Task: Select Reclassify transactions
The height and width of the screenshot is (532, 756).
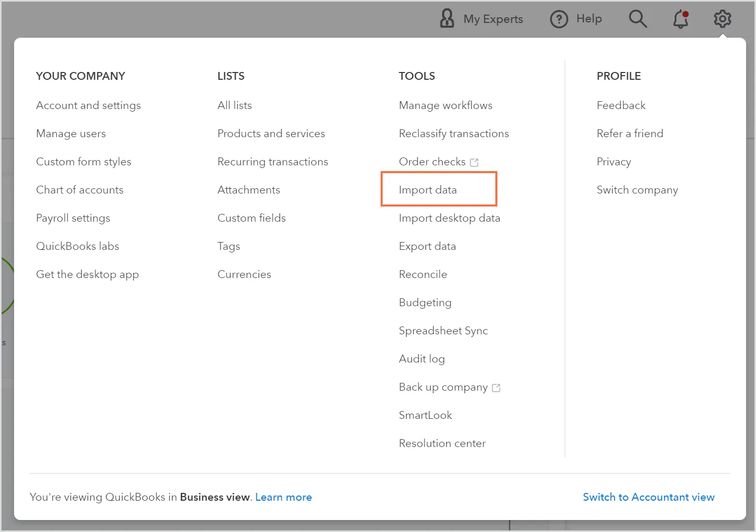Action: click(454, 133)
